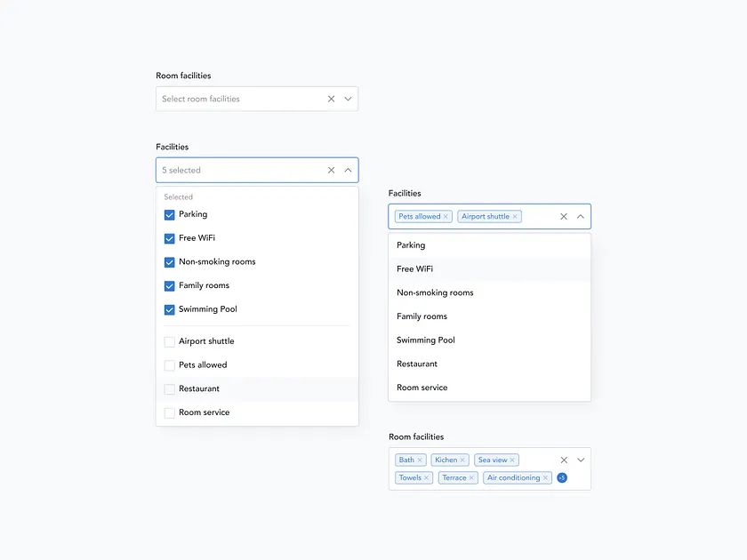This screenshot has height=560, width=747.
Task: Open the Select room facilities dropdown
Action: pos(348,99)
